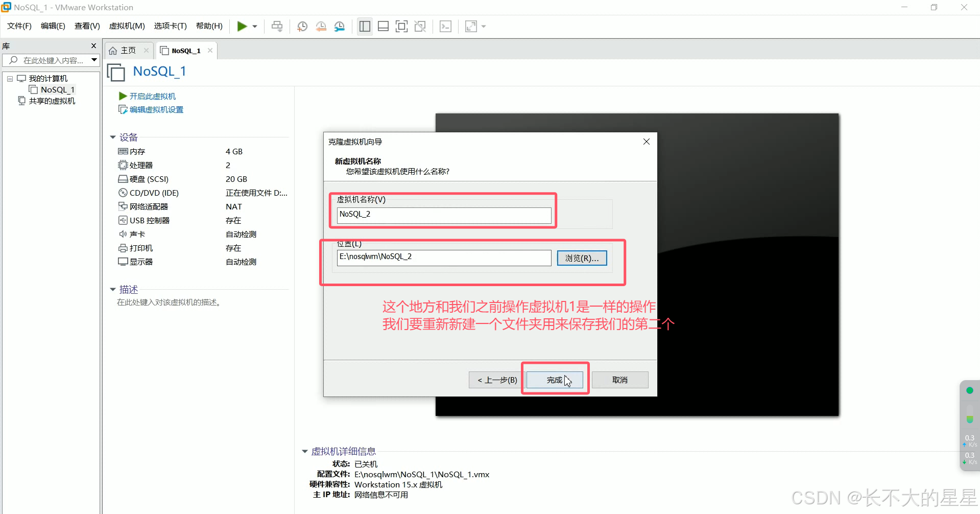Close the 库 library panel
The width and height of the screenshot is (980, 514).
[93, 46]
